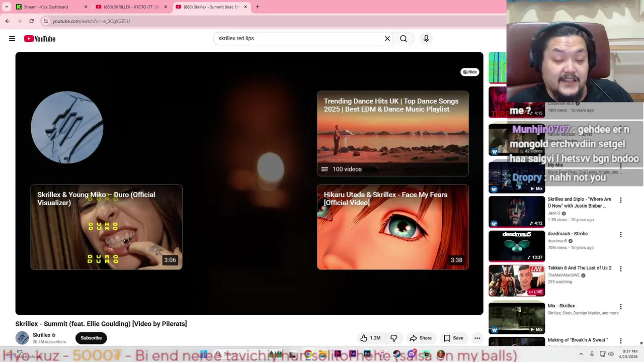Close the SKRILLEX - KYOTO tab

166,7
